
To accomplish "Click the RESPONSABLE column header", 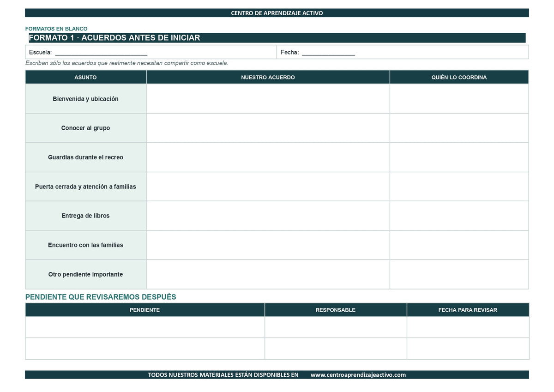I will [336, 310].
